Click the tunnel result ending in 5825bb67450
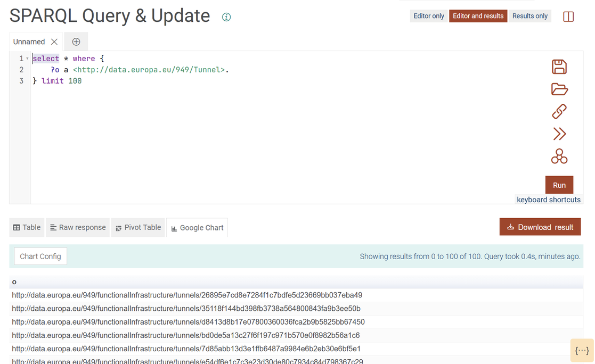This screenshot has width=595, height=364. [188, 322]
